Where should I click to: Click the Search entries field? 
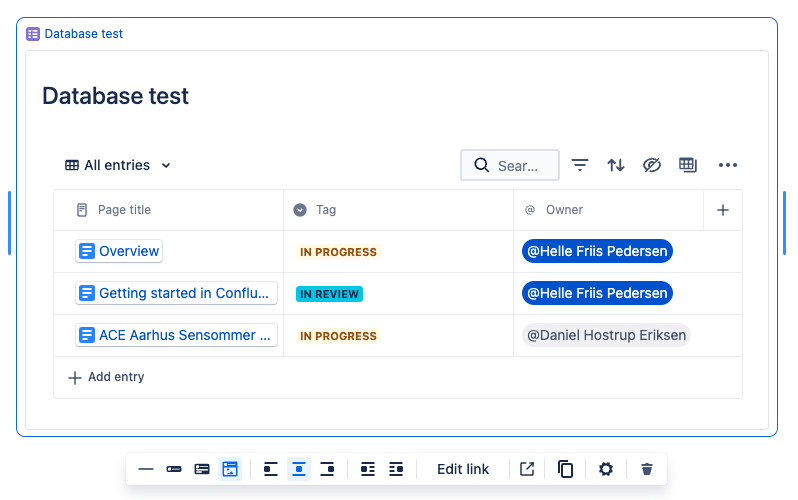coord(510,165)
